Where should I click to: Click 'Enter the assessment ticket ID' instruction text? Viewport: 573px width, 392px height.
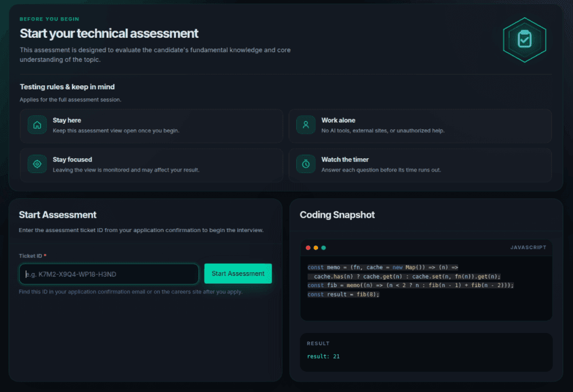(141, 230)
